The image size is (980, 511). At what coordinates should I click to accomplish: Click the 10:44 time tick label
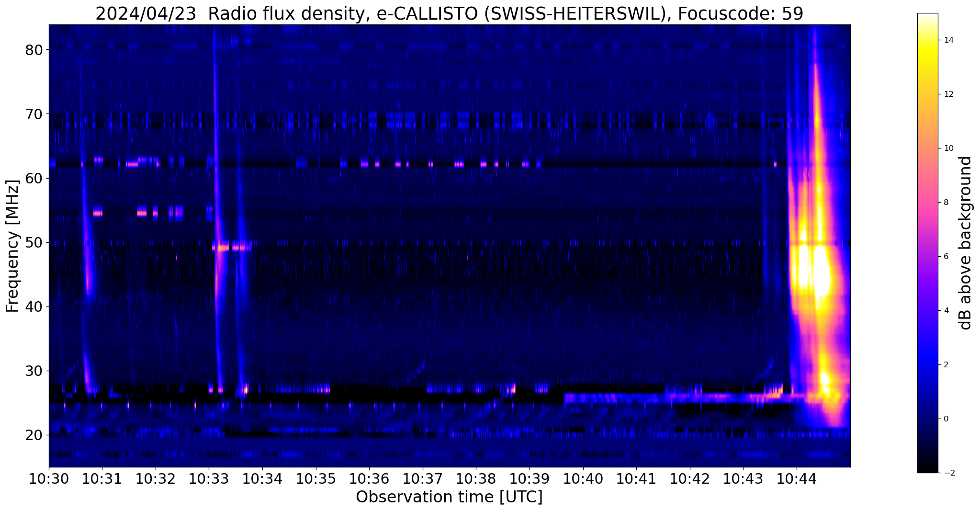coord(797,478)
